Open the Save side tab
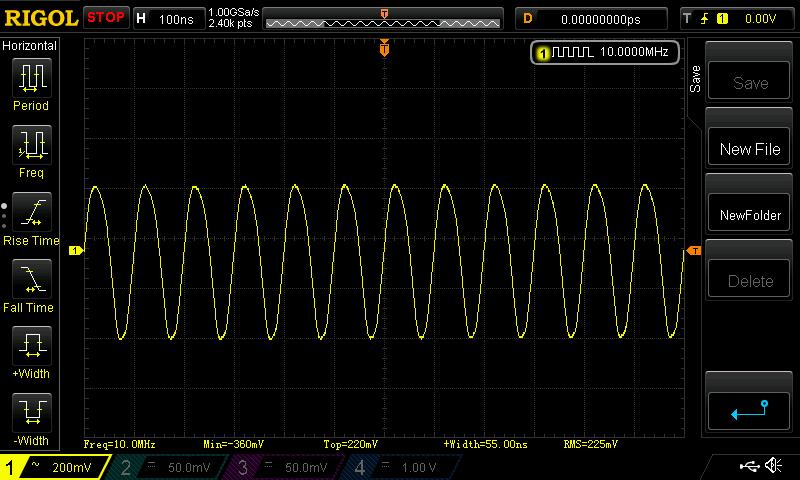 (x=695, y=79)
